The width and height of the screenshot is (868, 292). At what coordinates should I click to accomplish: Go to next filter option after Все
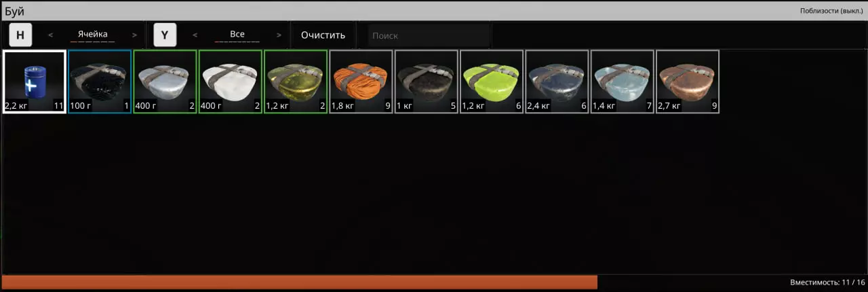point(279,35)
